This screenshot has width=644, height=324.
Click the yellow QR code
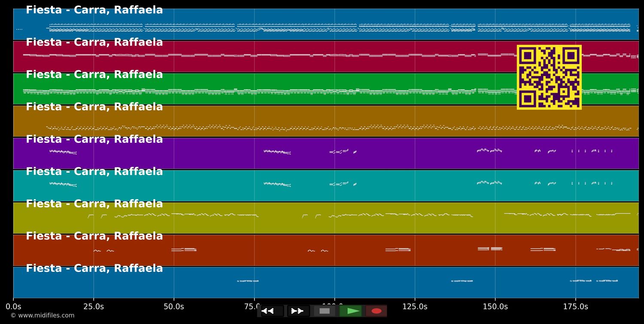coord(549,77)
